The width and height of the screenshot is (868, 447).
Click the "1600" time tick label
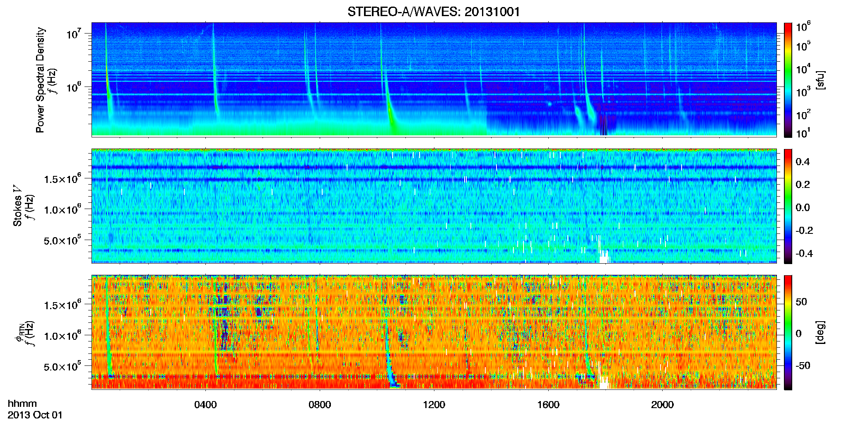coord(548,405)
